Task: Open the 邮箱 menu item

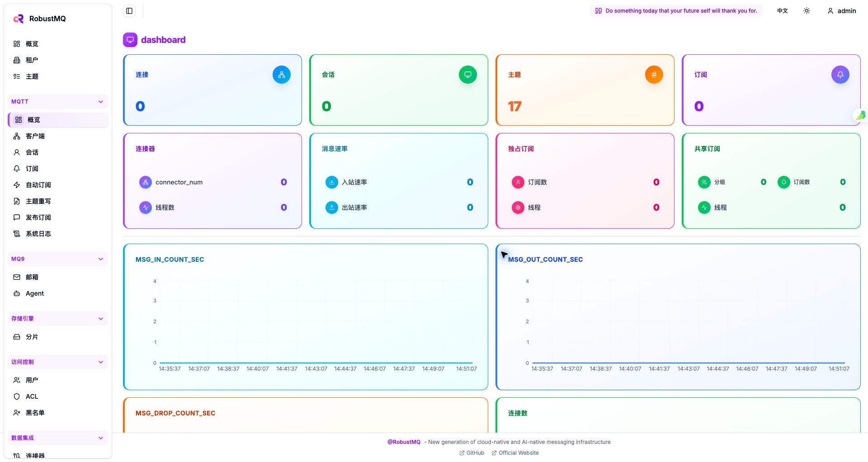Action: (57, 277)
